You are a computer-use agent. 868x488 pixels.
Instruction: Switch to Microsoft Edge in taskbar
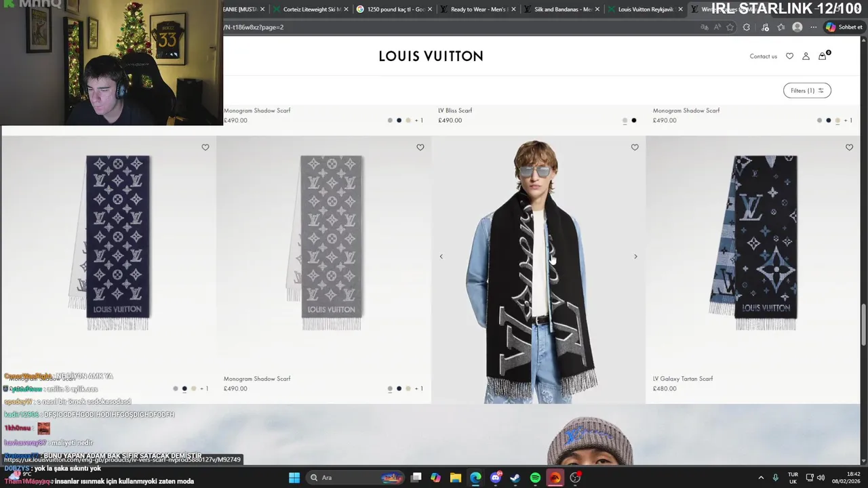(x=475, y=478)
